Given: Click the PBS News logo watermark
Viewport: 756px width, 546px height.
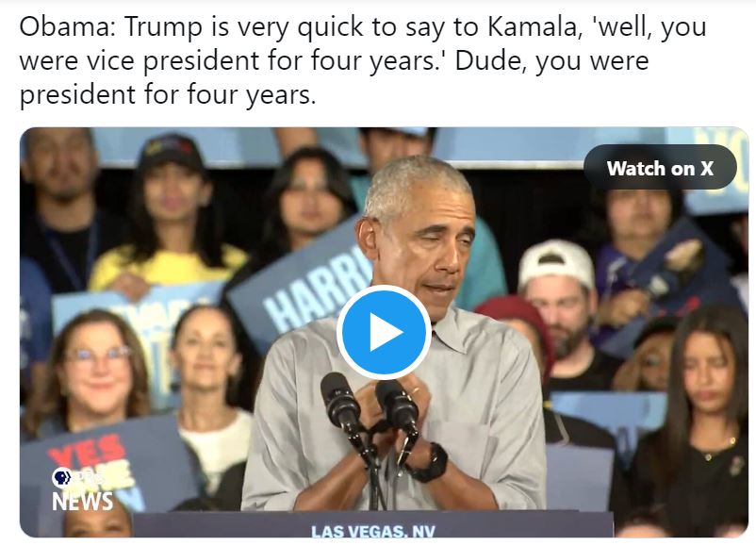Looking at the screenshot, I should pos(82,488).
